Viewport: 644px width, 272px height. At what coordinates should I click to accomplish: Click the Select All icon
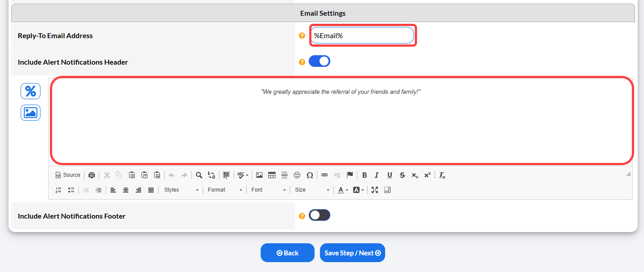226,175
